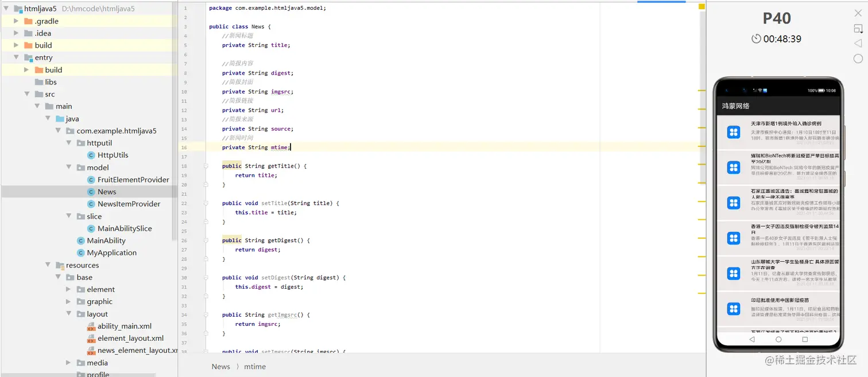Click News in the breadcrumb bar
This screenshot has width=868, height=377.
point(221,367)
